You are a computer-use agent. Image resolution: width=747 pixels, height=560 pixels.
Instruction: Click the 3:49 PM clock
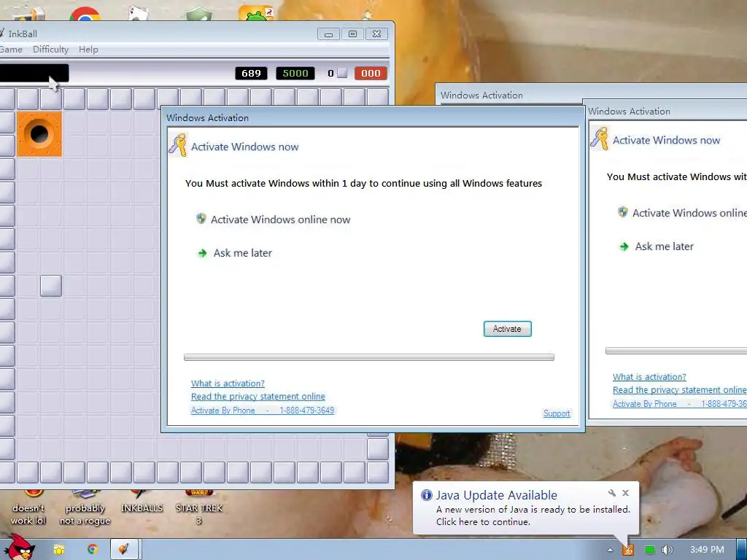pos(707,550)
